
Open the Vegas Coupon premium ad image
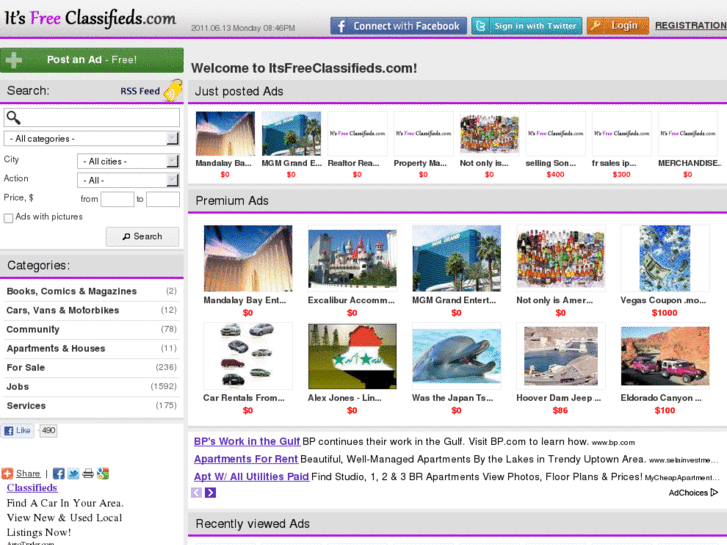pos(665,258)
